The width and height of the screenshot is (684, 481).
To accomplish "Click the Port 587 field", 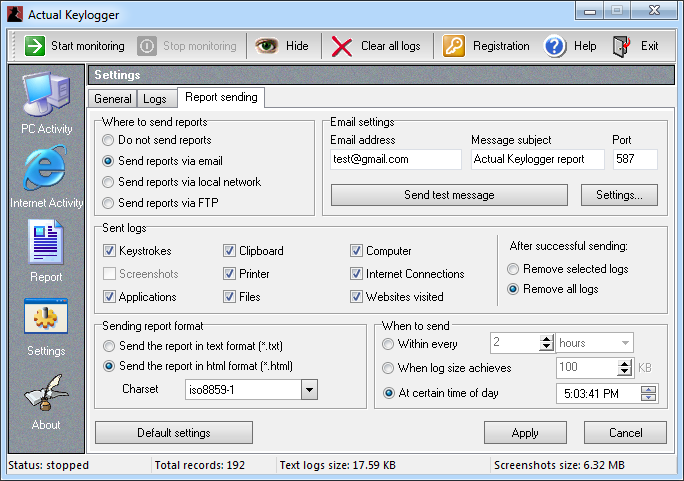I will [635, 159].
